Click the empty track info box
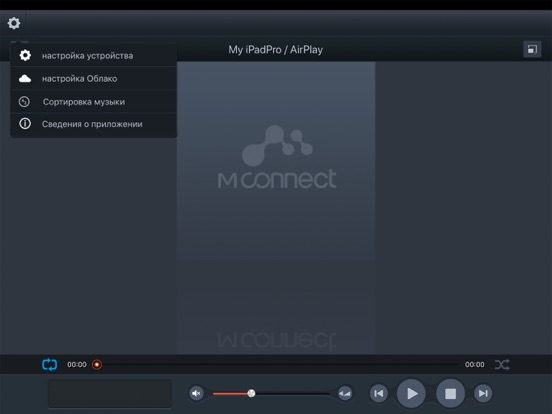The width and height of the screenshot is (552, 414). pyautogui.click(x=110, y=393)
